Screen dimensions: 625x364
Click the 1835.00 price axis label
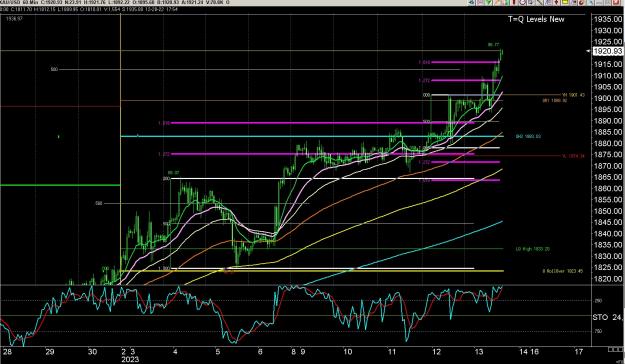[x=608, y=245]
